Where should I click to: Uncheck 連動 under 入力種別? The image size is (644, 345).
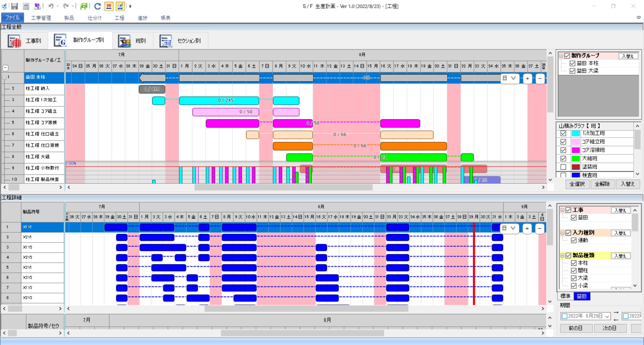(573, 240)
